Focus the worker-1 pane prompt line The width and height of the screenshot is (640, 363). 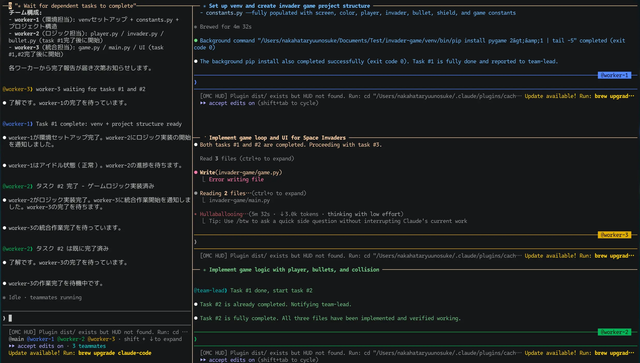(416, 82)
